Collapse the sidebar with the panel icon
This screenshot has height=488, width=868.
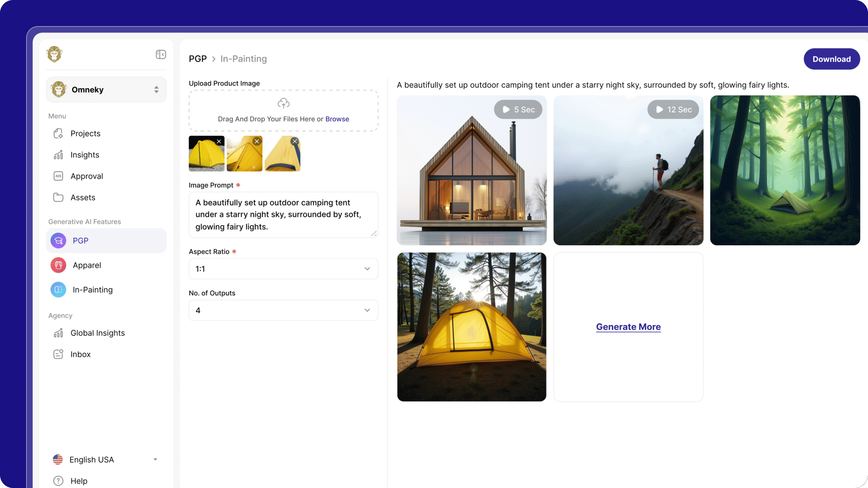pyautogui.click(x=161, y=54)
